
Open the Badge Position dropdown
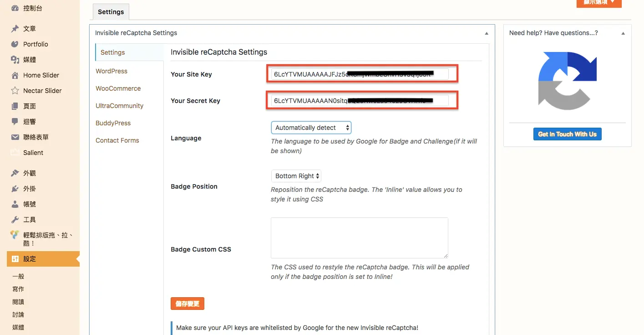click(x=296, y=176)
